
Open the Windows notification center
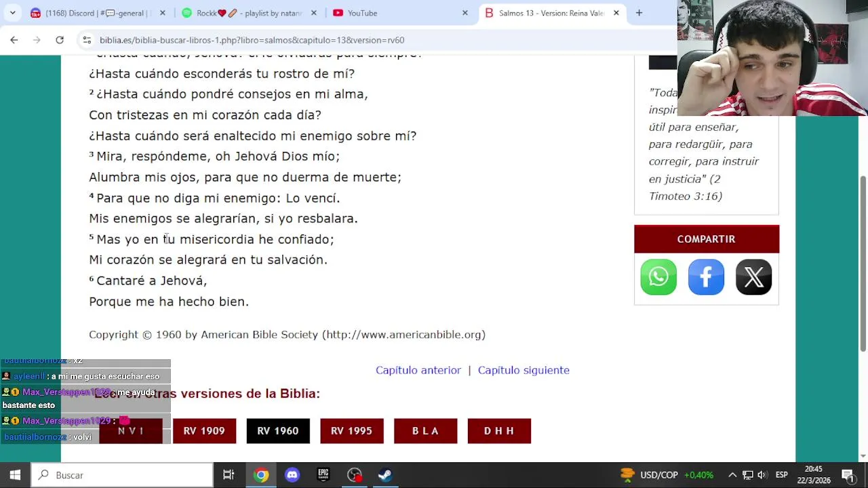[x=848, y=475]
